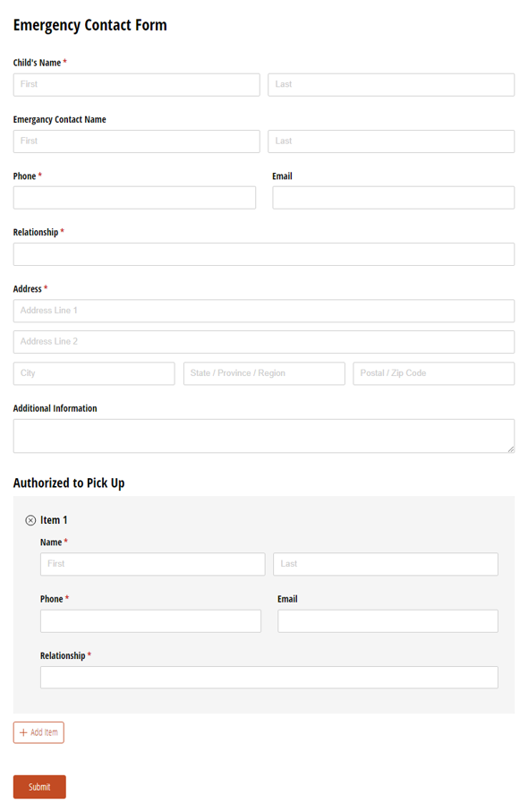Focus Item 1 Name Last field

(x=386, y=564)
